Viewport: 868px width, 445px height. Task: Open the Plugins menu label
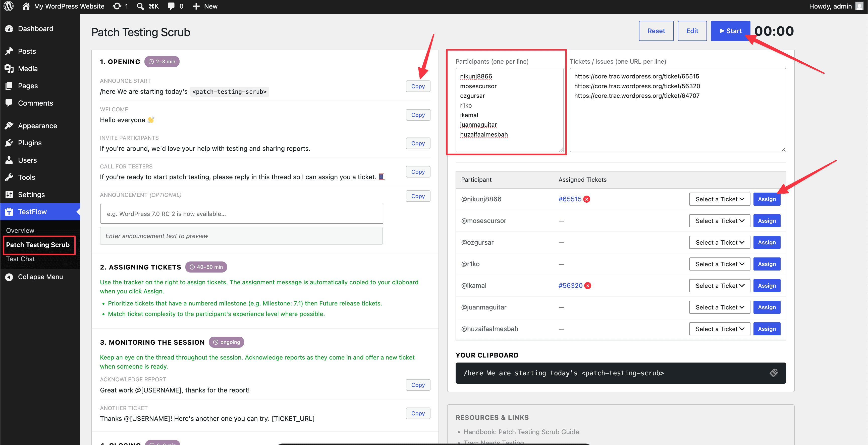[x=30, y=143]
